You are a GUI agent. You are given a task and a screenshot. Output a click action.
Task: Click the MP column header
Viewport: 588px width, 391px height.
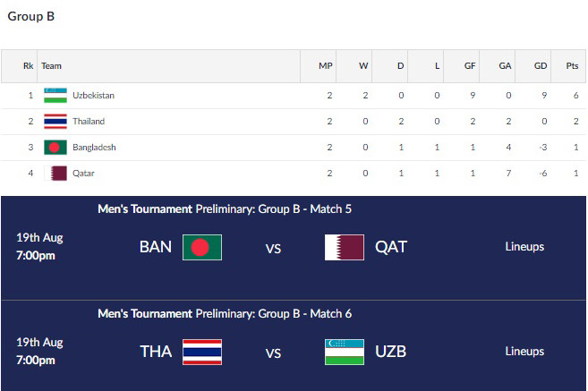pyautogui.click(x=326, y=65)
